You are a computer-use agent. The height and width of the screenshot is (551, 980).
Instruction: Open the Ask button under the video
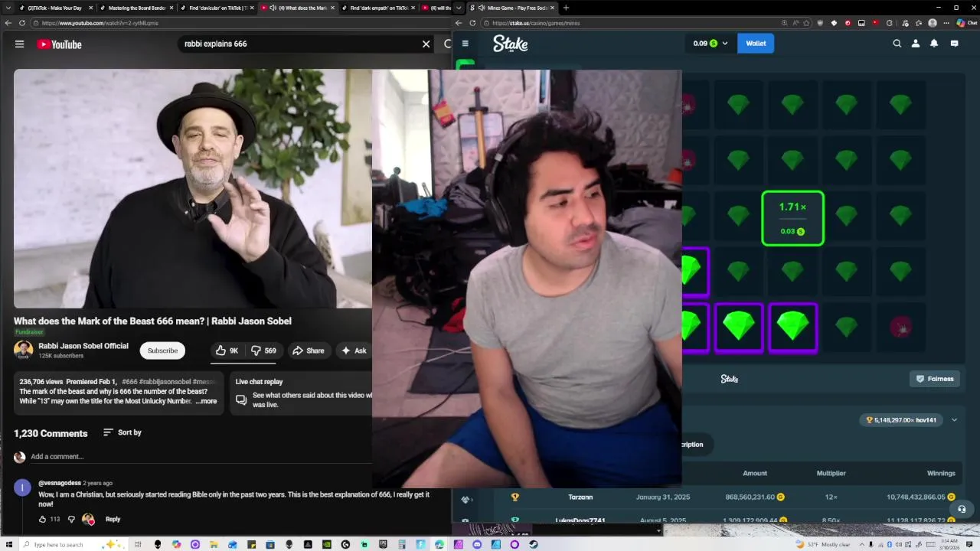354,350
